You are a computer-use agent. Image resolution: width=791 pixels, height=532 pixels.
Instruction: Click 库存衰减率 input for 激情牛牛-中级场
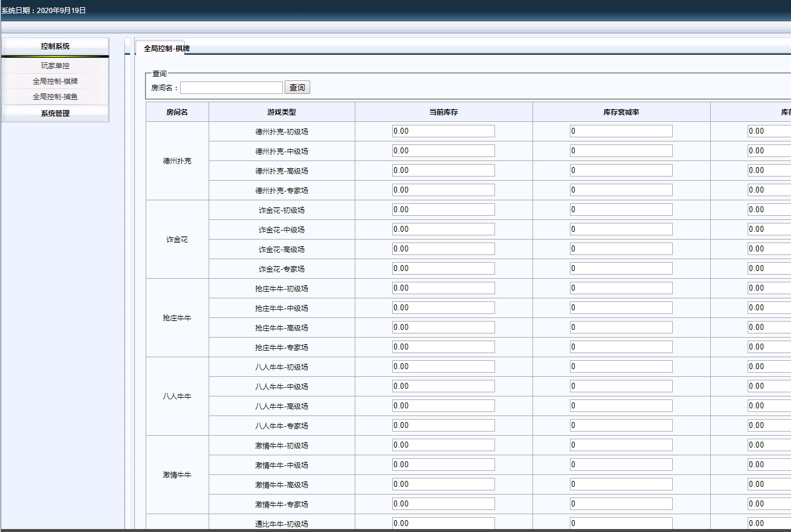coord(621,465)
